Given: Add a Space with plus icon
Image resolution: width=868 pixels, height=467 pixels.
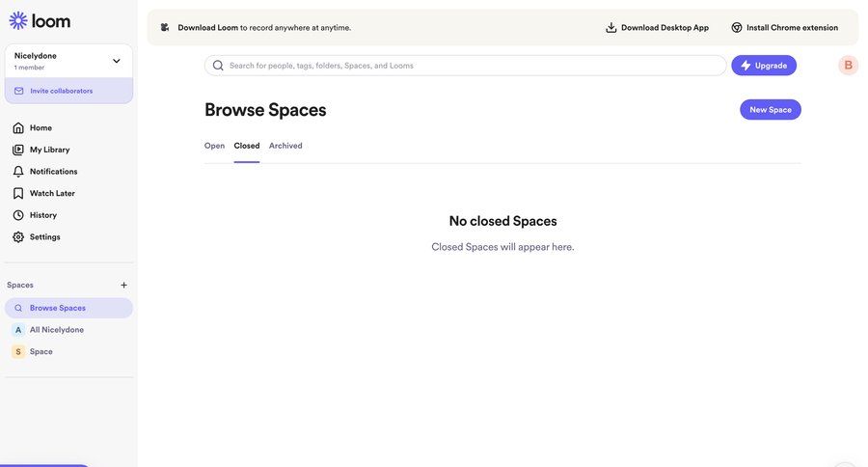Looking at the screenshot, I should click(x=123, y=286).
